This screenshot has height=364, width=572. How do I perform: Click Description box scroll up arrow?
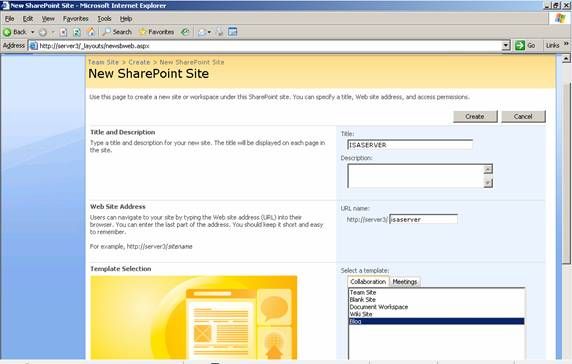coord(488,169)
